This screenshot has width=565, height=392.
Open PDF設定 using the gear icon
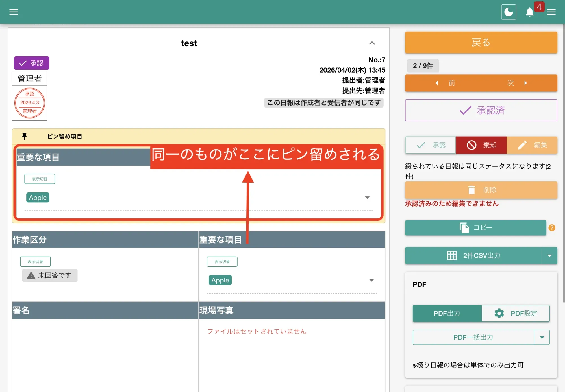point(499,313)
